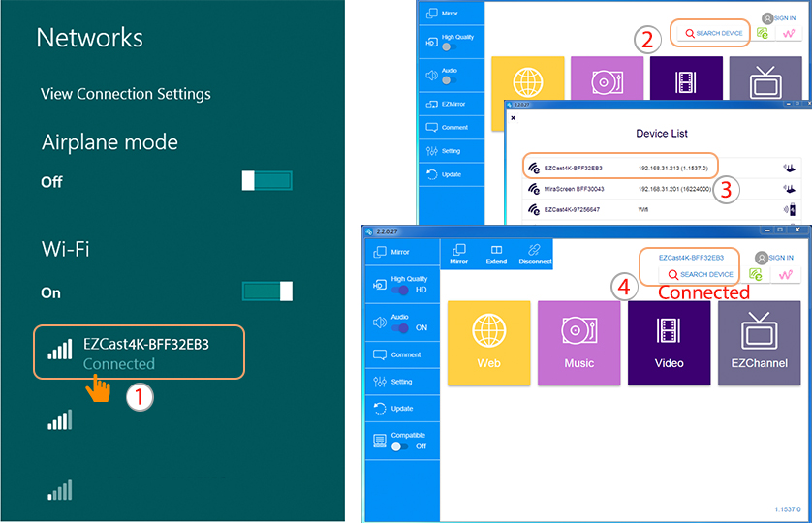The width and height of the screenshot is (812, 523).
Task: Toggle Audio switch in top window
Action: (448, 80)
